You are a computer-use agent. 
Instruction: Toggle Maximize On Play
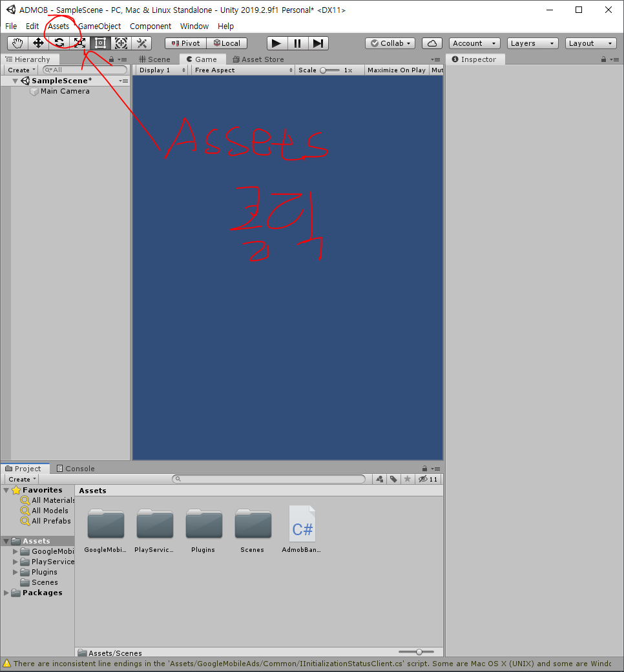tap(396, 70)
